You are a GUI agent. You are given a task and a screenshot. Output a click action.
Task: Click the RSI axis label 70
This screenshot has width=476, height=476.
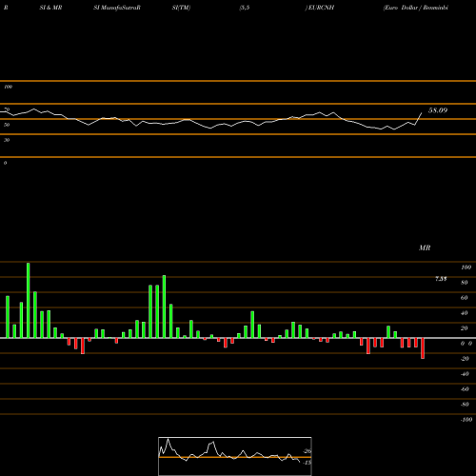pos(7,109)
